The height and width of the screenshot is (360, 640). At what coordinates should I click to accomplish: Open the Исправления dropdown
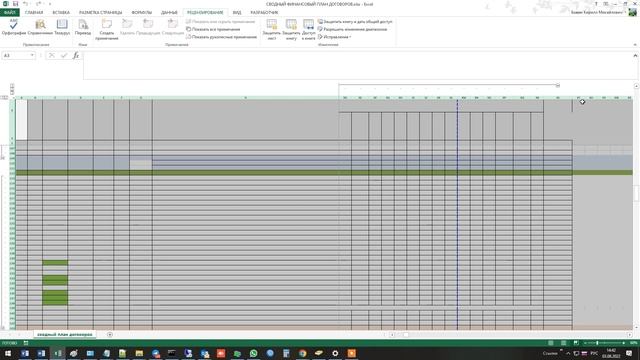334,37
